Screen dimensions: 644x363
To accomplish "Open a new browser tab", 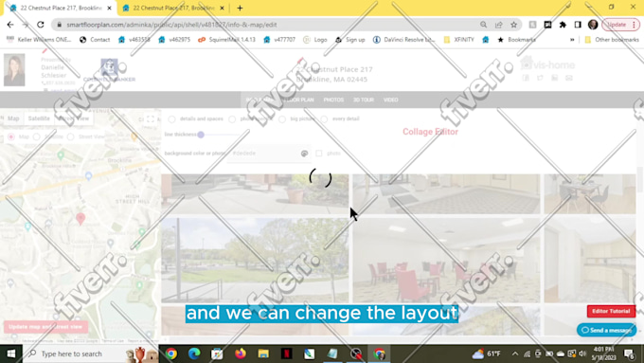I will point(240,8).
